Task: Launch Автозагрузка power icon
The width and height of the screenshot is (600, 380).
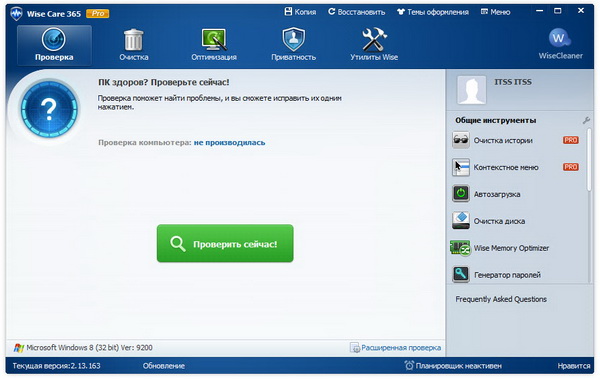Action: (x=461, y=194)
